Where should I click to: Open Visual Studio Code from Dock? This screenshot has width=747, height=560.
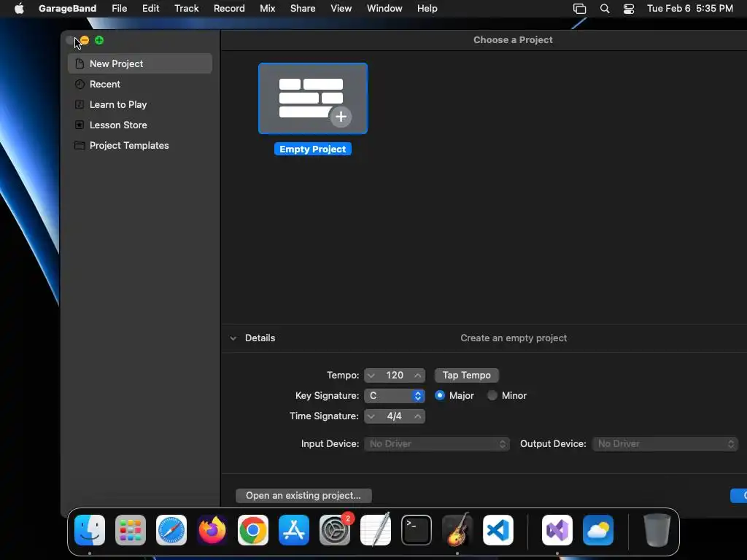pyautogui.click(x=498, y=530)
